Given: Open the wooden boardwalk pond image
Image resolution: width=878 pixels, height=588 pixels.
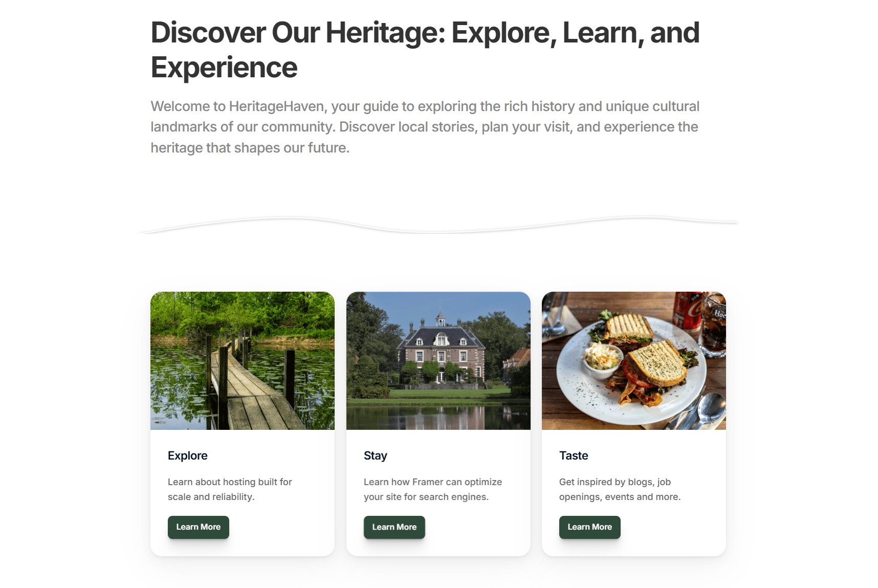Looking at the screenshot, I should (243, 361).
